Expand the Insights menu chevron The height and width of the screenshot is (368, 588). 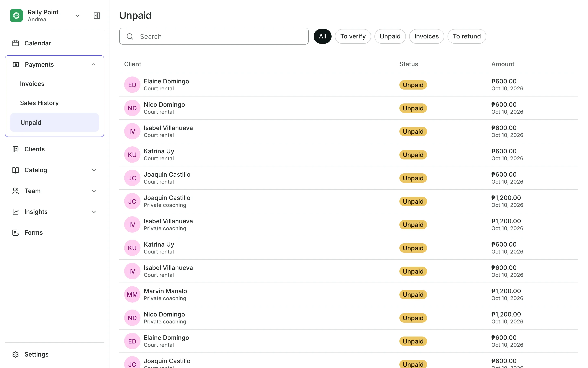click(x=94, y=212)
